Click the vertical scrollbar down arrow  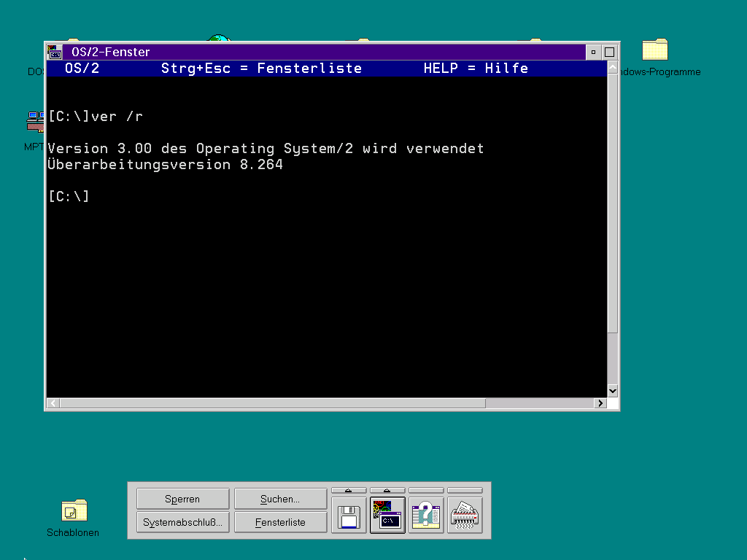(613, 391)
